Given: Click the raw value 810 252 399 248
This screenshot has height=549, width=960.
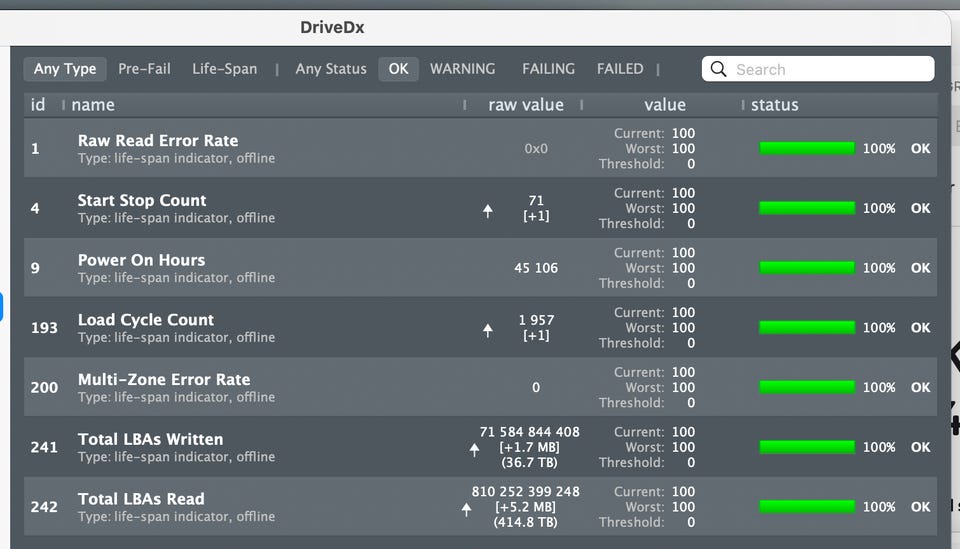Looking at the screenshot, I should 525,491.
